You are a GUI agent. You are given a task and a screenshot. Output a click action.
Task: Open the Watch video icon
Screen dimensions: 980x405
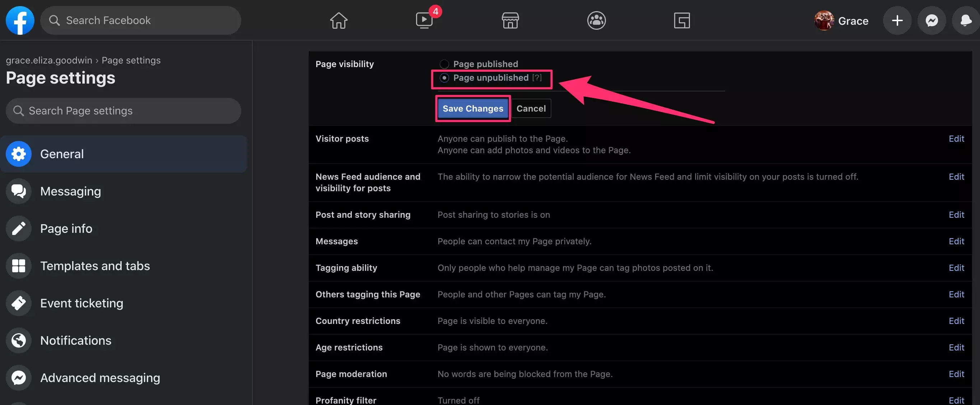(x=424, y=20)
